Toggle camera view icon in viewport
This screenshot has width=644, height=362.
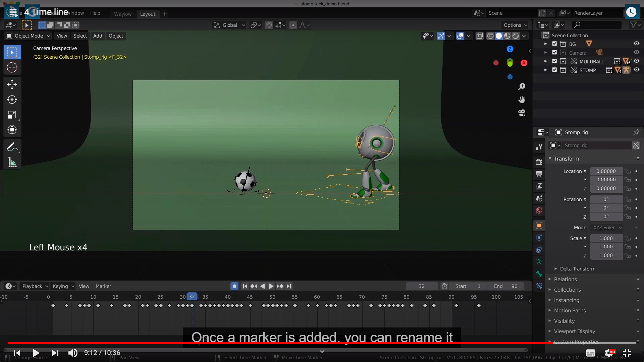coord(522,113)
